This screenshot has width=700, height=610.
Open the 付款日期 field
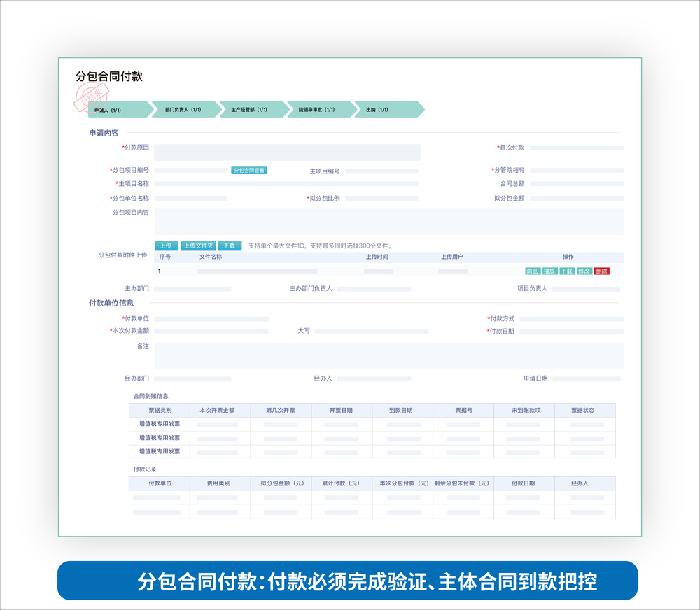pos(571,332)
